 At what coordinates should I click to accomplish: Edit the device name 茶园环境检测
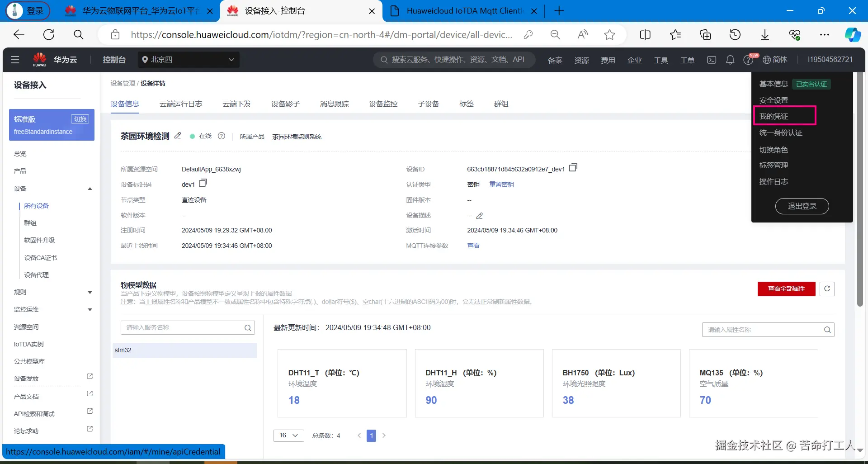click(178, 135)
